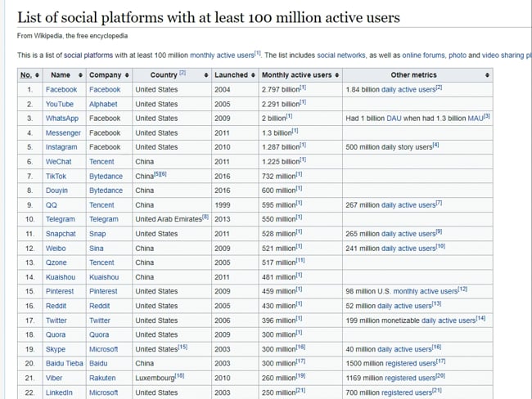Open DAU link in WhatsApp row
Viewport: 532px width, 399px height.
394,119
